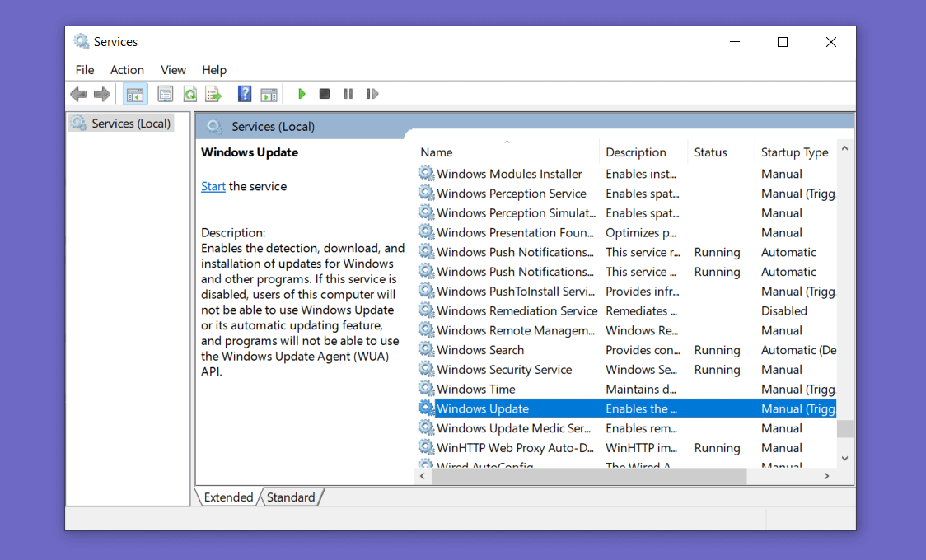Select Windows Perception Simulat... service
This screenshot has height=560, width=926.
[x=516, y=213]
